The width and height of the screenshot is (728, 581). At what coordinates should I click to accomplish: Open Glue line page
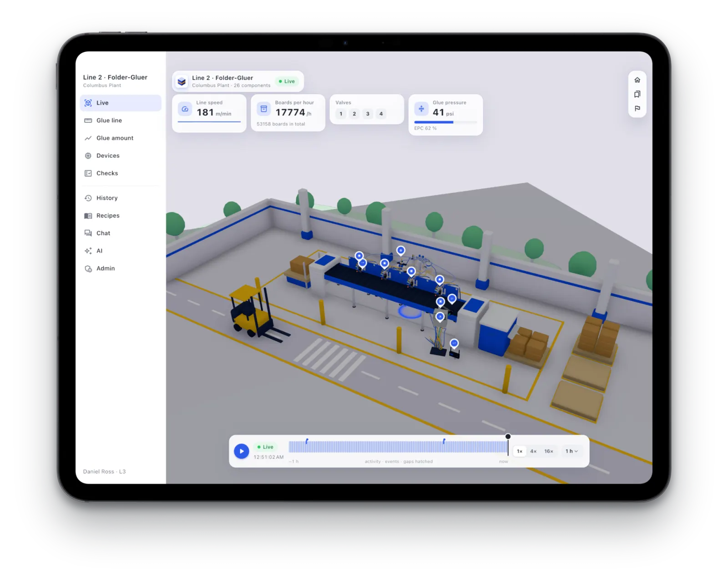pos(120,120)
